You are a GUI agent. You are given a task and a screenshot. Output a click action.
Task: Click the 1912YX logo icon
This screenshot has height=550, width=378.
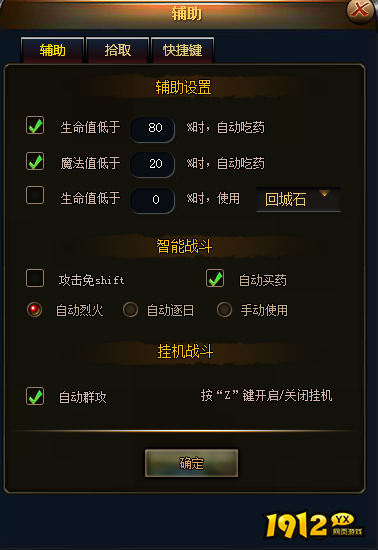click(x=314, y=525)
